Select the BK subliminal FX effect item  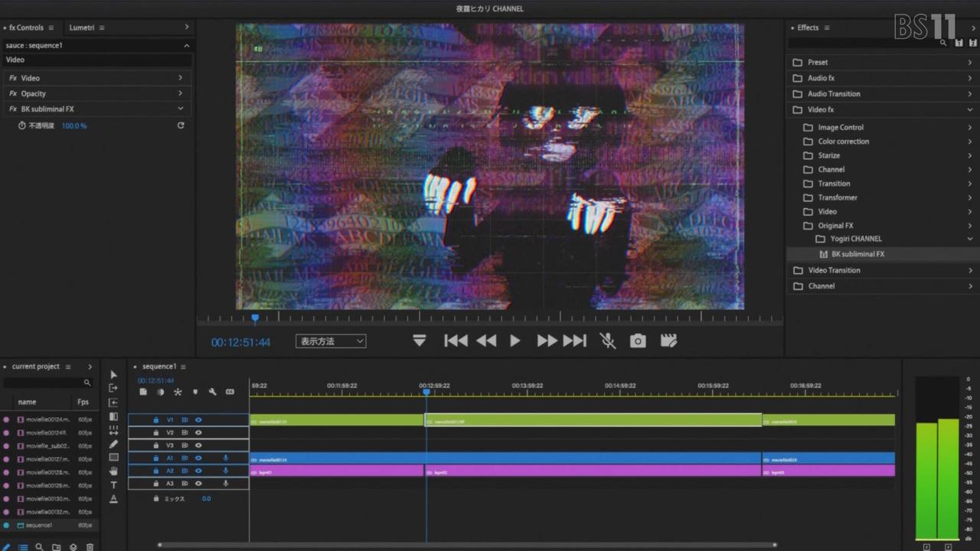pyautogui.click(x=857, y=254)
